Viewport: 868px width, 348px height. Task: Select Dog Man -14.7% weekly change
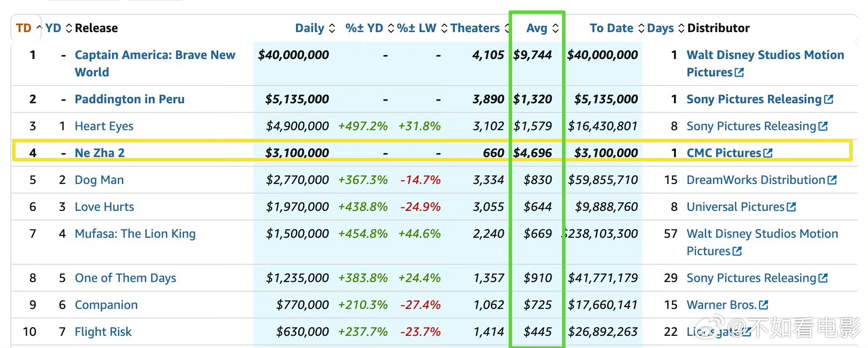point(420,180)
